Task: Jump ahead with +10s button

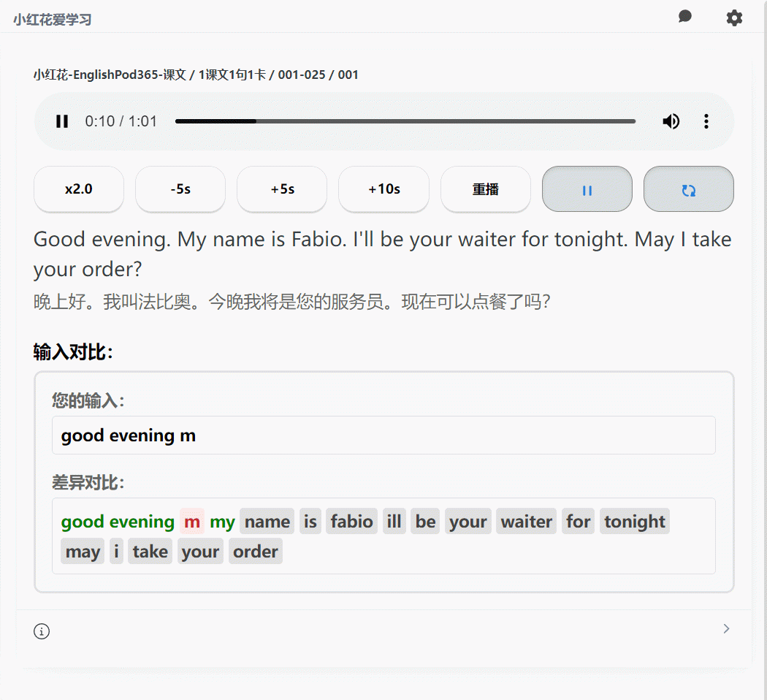Action: point(383,189)
